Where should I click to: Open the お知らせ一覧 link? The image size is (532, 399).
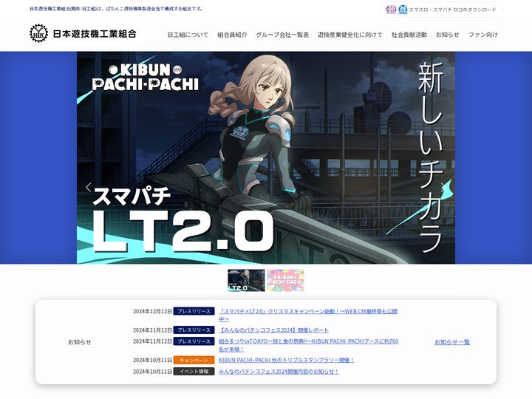pos(452,342)
